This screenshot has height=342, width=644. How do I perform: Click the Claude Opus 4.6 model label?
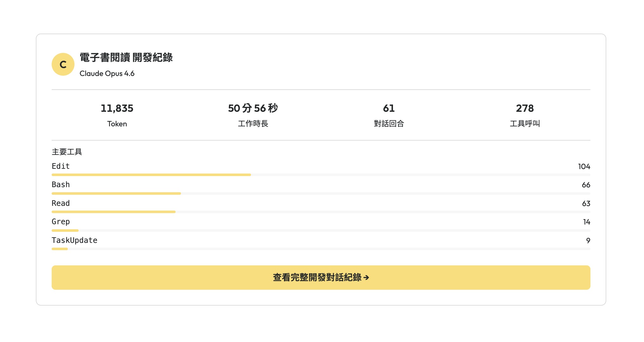click(107, 73)
